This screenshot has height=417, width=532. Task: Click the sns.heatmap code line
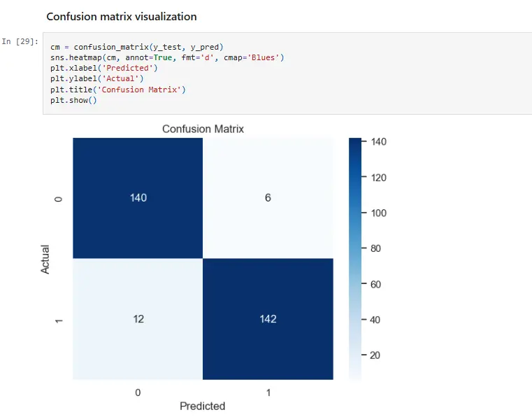point(167,57)
